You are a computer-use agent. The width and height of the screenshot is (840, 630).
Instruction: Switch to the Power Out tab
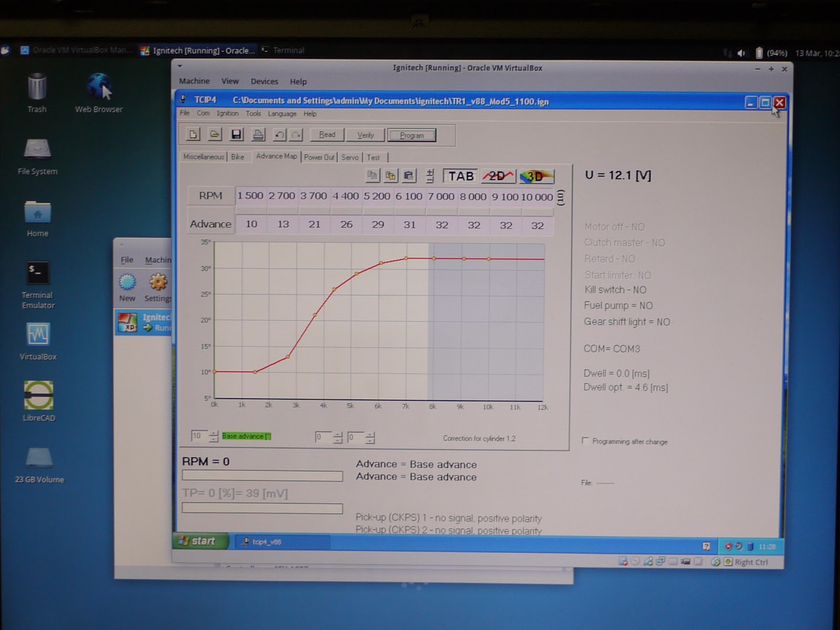[x=319, y=157]
